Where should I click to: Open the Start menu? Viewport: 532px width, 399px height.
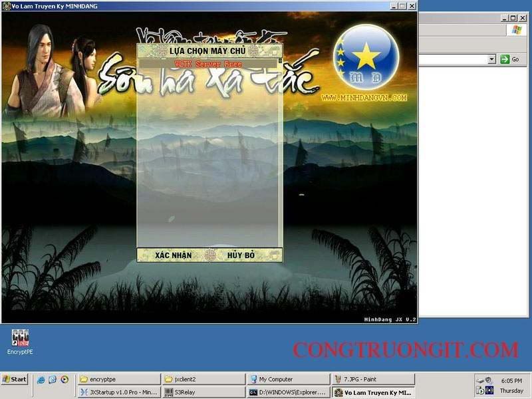point(15,379)
